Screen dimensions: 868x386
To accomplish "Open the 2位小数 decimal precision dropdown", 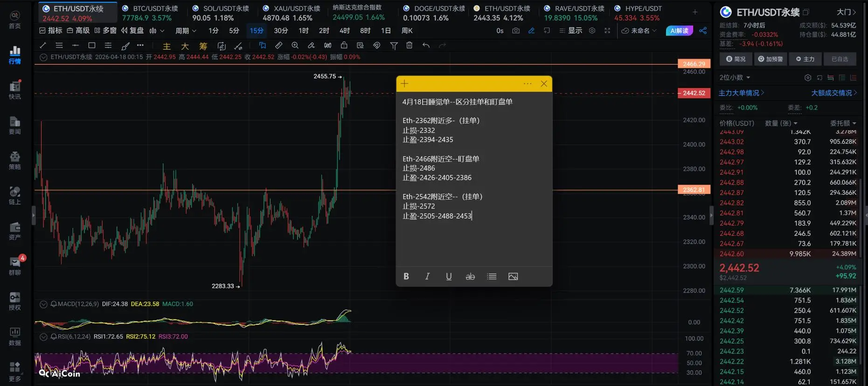I will point(735,77).
